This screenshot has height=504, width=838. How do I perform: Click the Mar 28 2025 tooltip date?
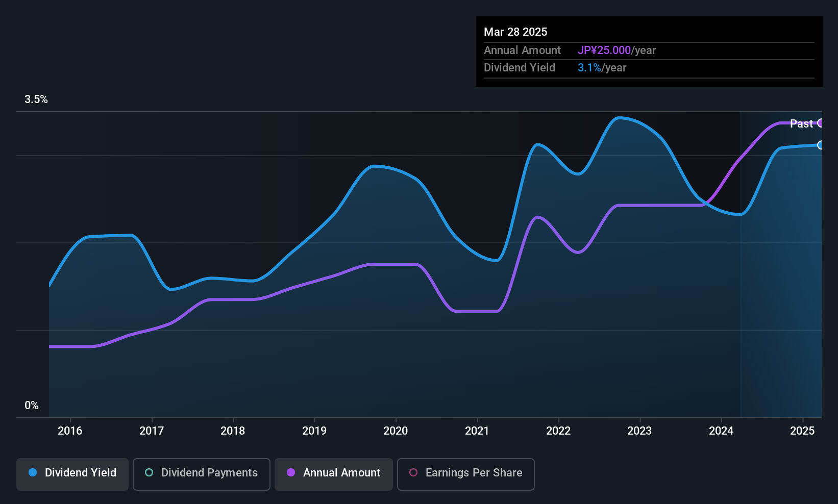click(x=515, y=32)
